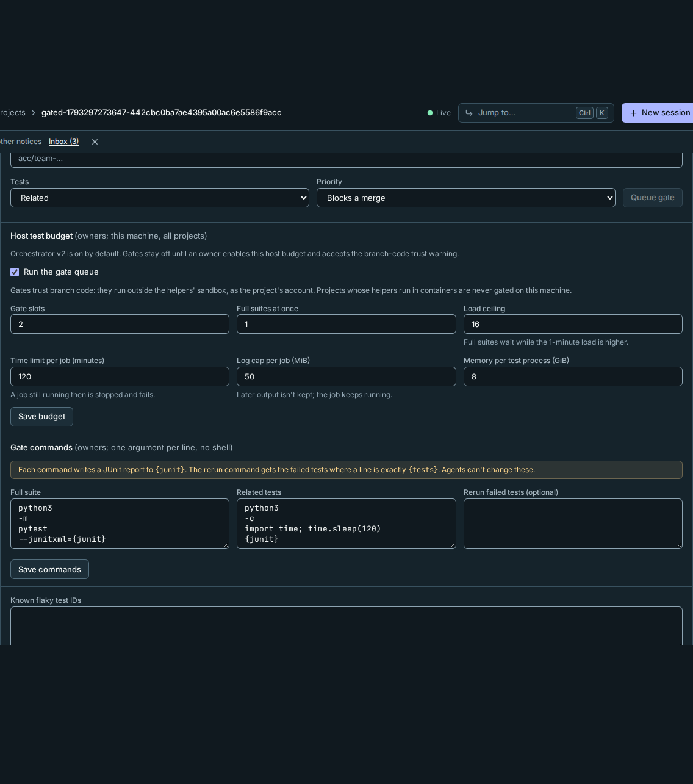Click the Jump to search field
This screenshot has height=784, width=693.
click(x=536, y=113)
